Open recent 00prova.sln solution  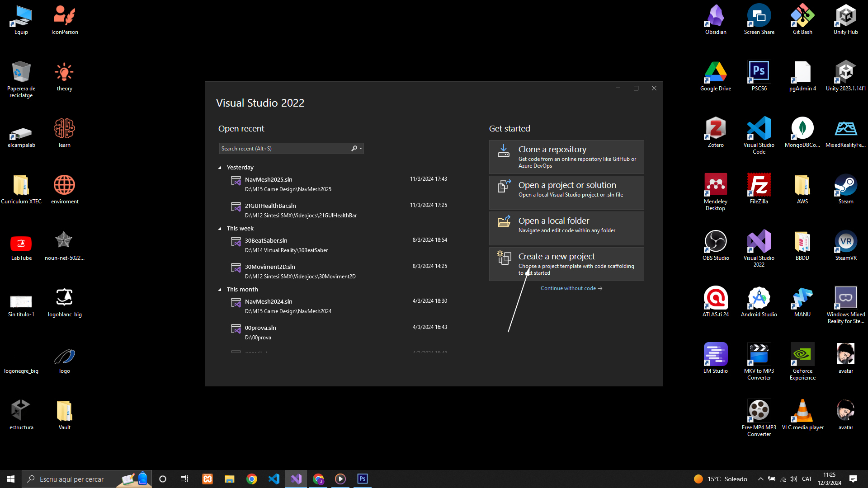(x=260, y=328)
